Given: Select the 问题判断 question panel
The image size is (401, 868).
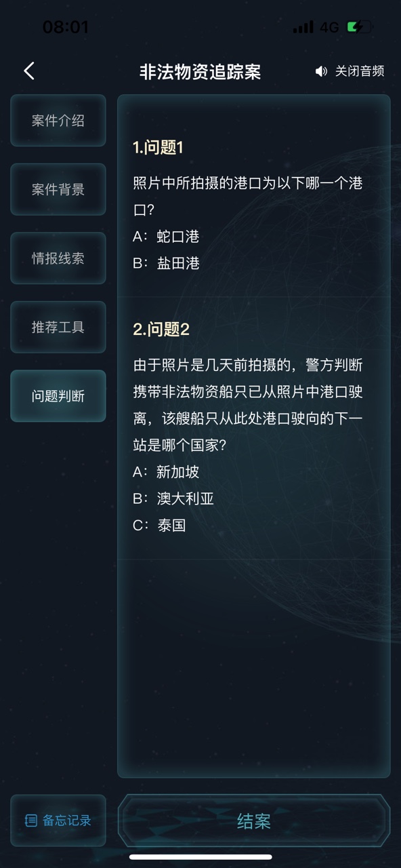Looking at the screenshot, I should 58,396.
